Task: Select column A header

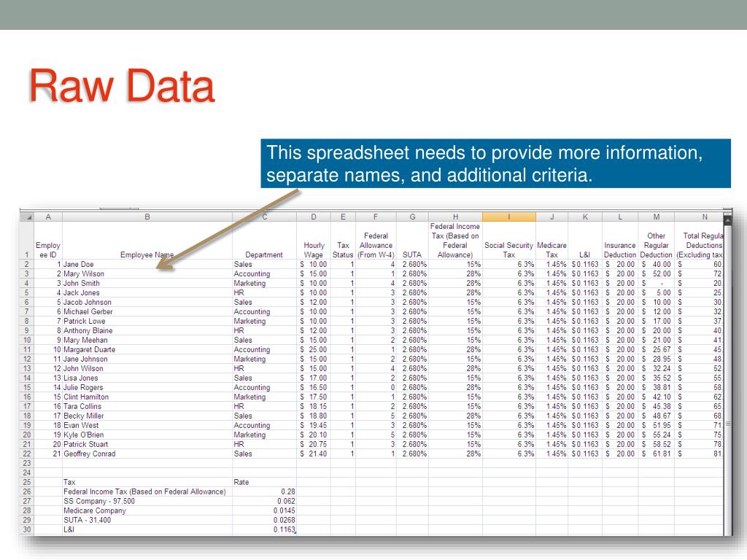Action: point(48,217)
